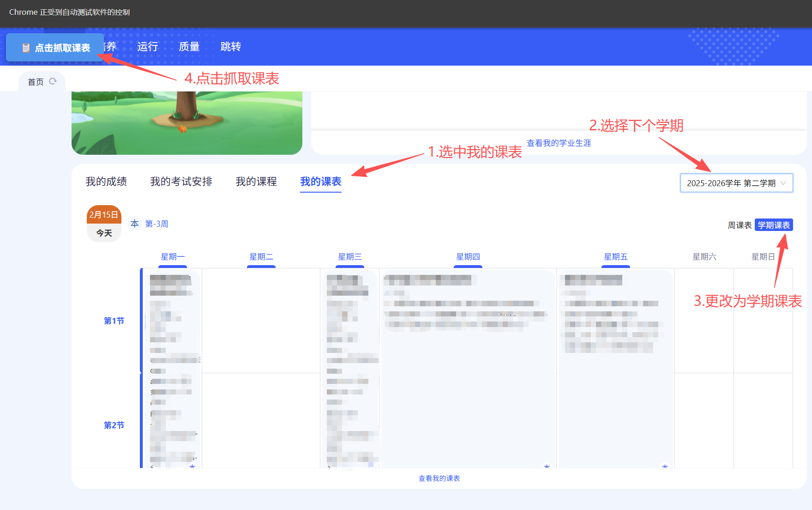Click the 跳转 menu item
The width and height of the screenshot is (812, 510).
tap(230, 47)
